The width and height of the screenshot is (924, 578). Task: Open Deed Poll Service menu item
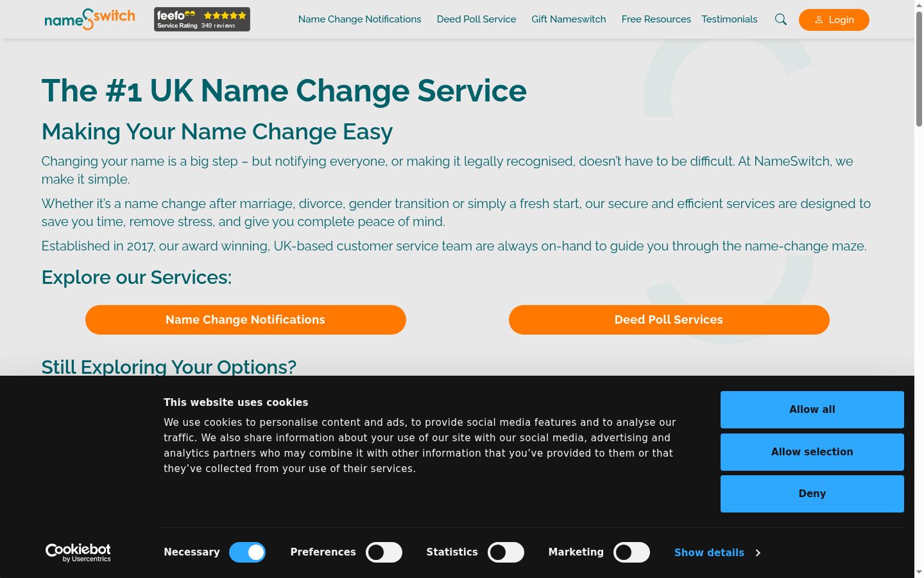[x=476, y=19]
